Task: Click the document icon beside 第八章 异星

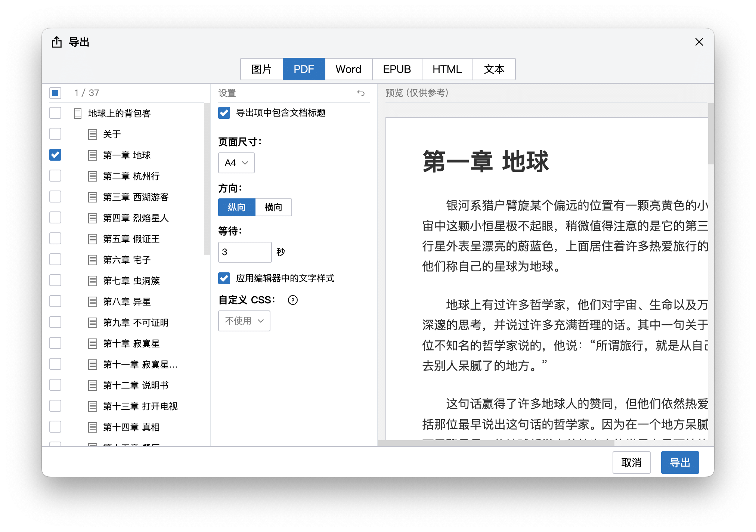Action: coord(93,301)
